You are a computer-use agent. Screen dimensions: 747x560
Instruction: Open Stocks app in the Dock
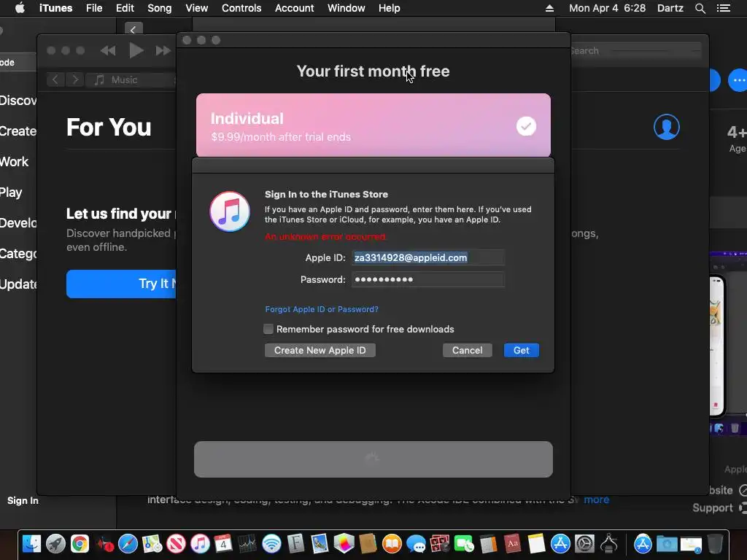click(x=248, y=544)
